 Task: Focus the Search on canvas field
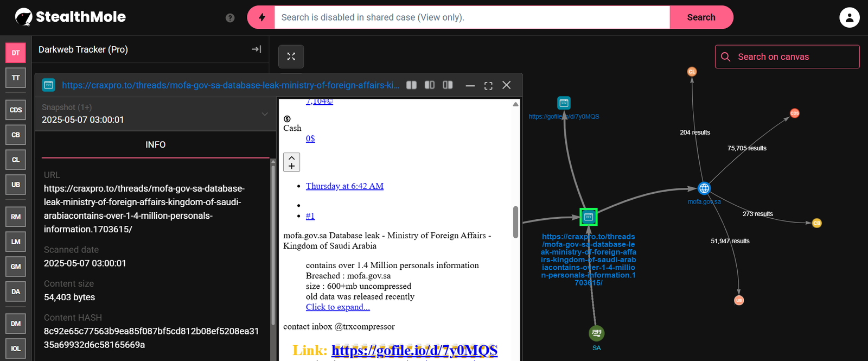coord(787,56)
